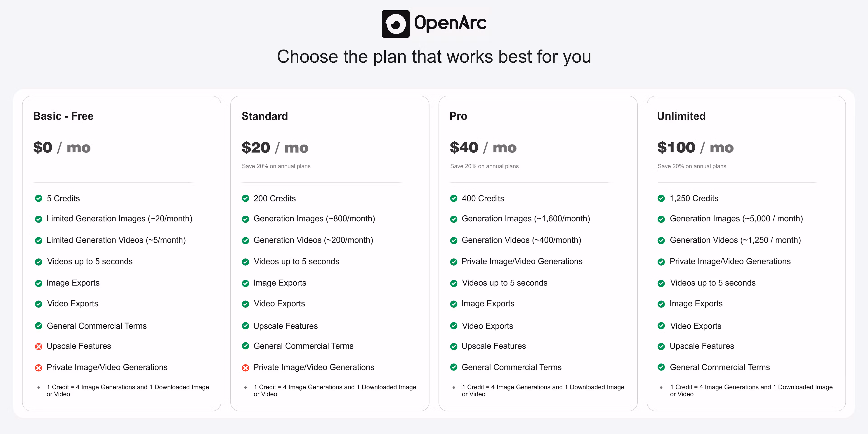Viewport: 868px width, 434px height.
Task: Choose the Pro plan heading
Action: point(458,116)
